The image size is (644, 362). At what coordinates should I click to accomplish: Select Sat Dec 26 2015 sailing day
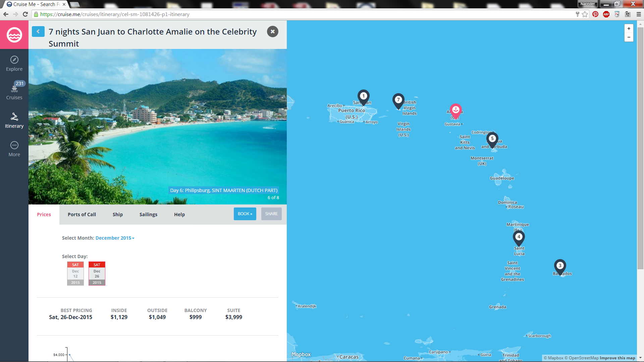[97, 274]
